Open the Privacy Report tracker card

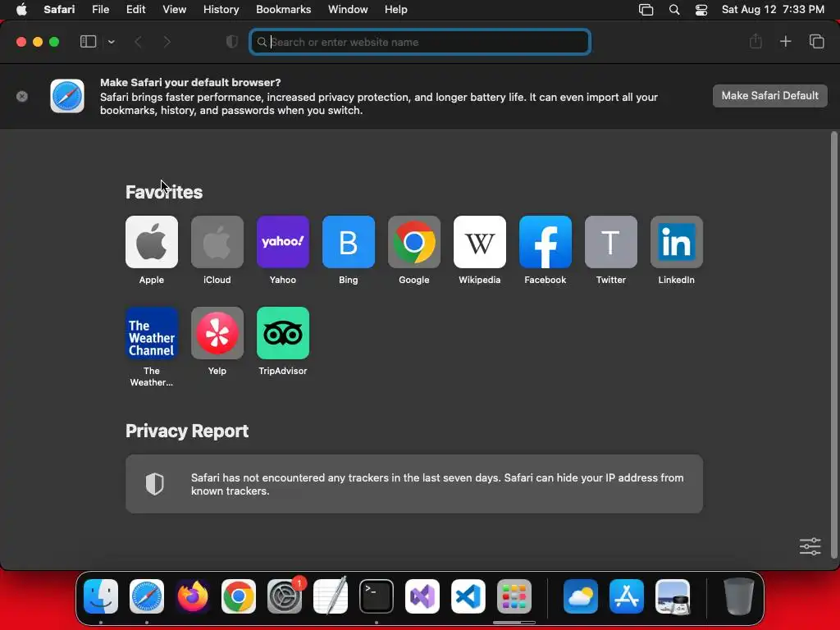pyautogui.click(x=414, y=484)
